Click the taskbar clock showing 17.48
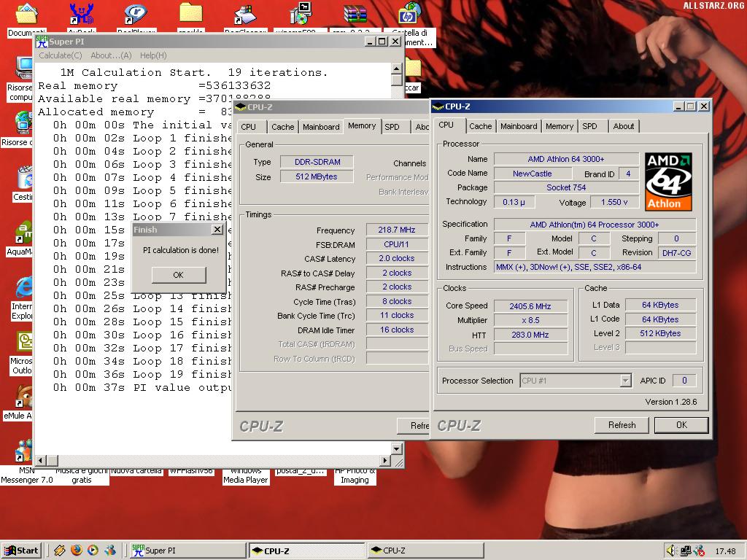747x560 pixels. pos(725,551)
